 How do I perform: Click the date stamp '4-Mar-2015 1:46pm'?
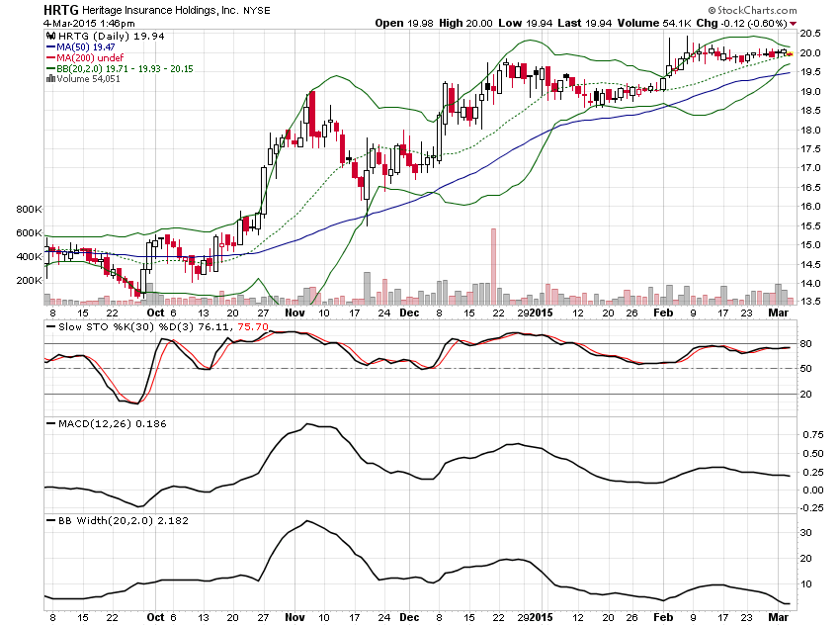point(89,23)
